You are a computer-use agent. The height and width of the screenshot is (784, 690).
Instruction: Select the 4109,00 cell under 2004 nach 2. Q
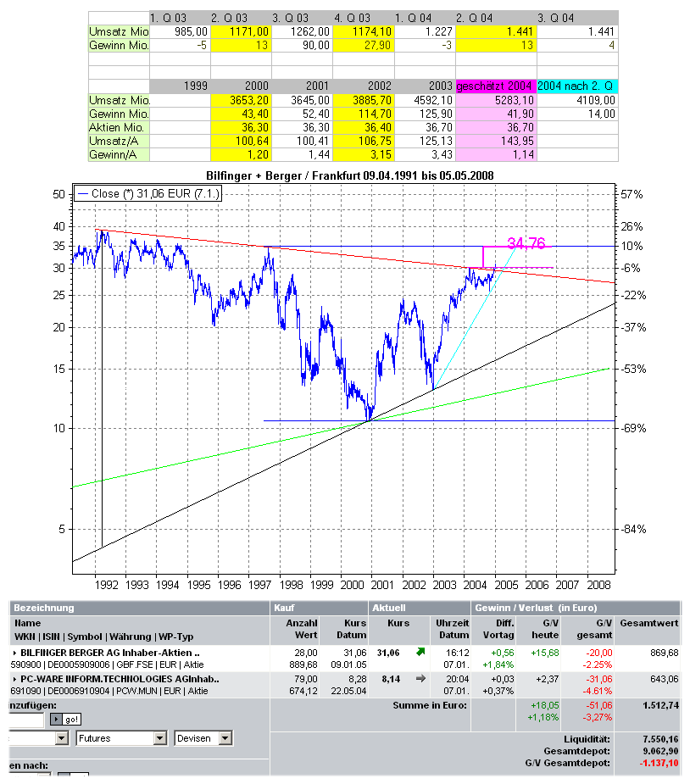coord(577,100)
